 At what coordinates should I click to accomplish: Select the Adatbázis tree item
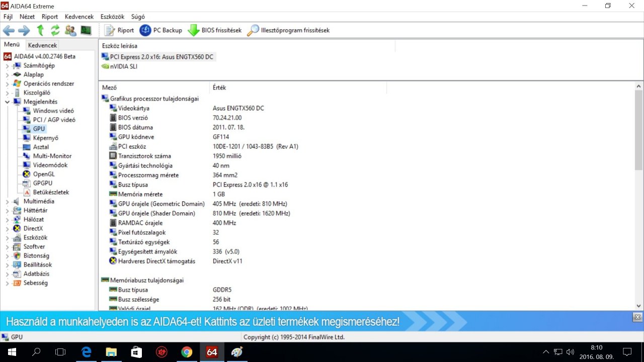click(36, 274)
